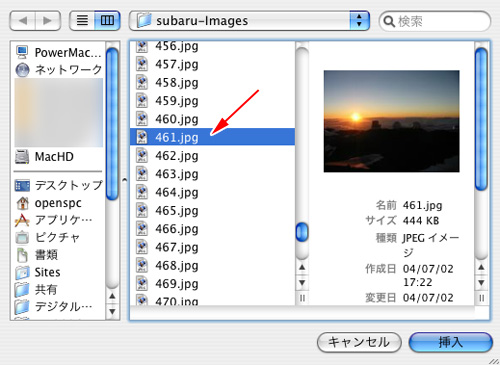Select the MacHD drive icon
Screen dimensions: 500x365
[22, 157]
